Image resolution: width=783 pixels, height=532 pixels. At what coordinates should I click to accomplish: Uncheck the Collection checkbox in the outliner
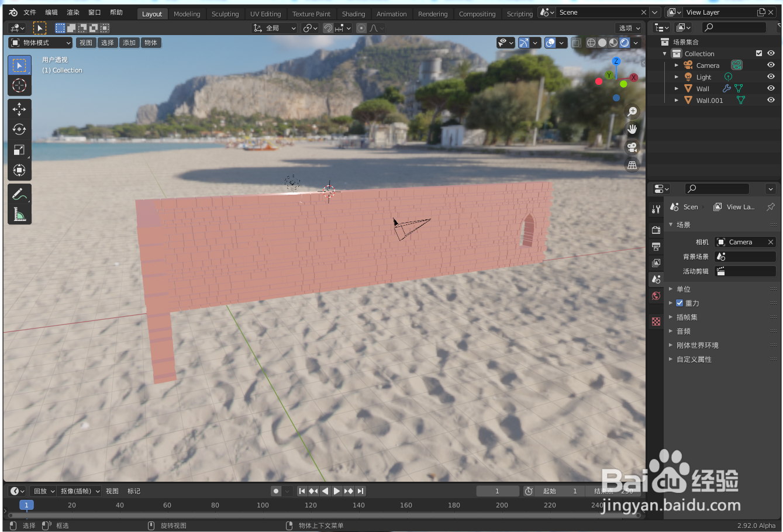[758, 53]
